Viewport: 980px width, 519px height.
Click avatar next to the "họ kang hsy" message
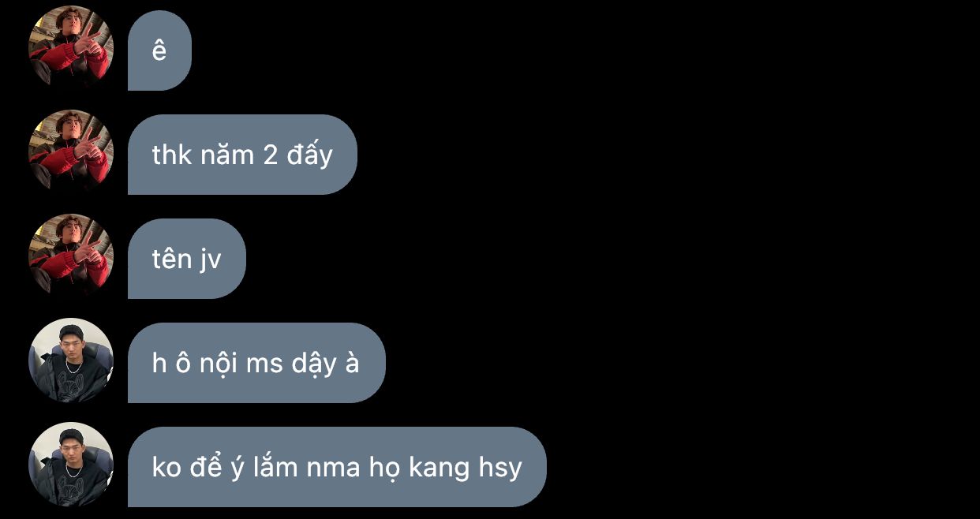(x=71, y=465)
